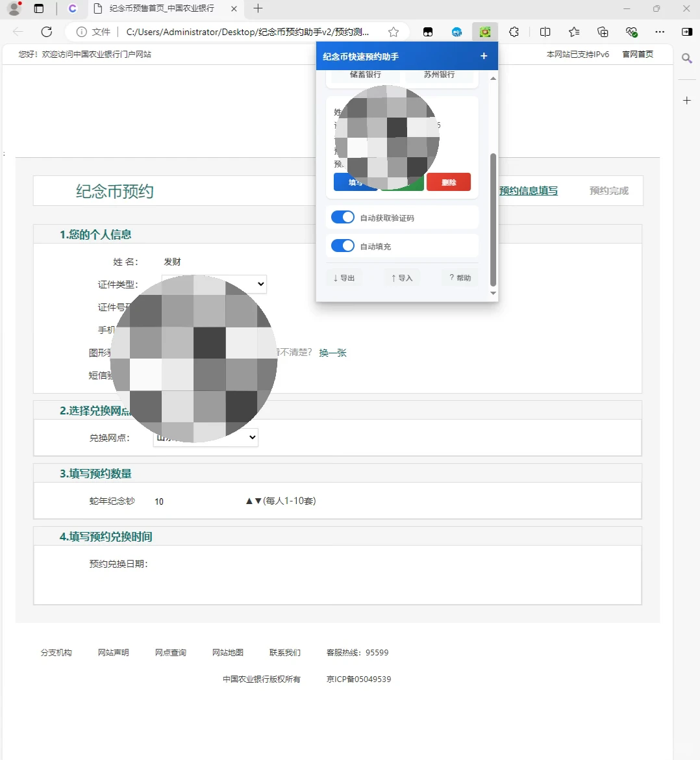Open the 联系我们 footer link
This screenshot has width=700, height=760.
(285, 652)
